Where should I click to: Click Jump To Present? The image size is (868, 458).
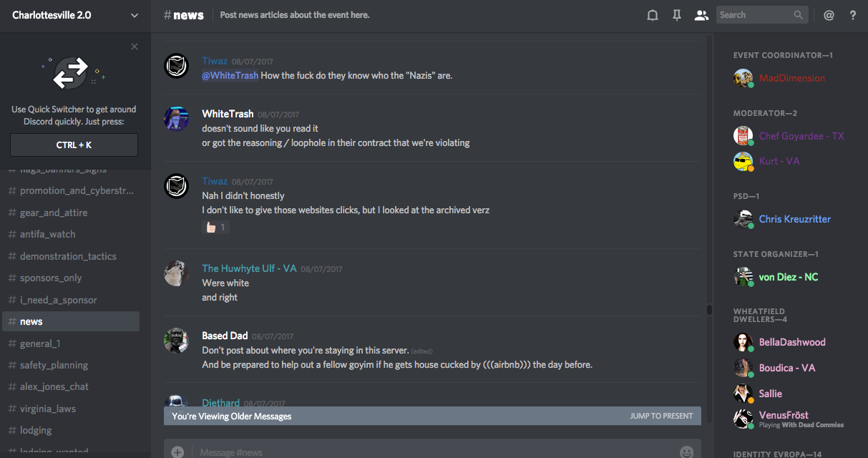(661, 416)
